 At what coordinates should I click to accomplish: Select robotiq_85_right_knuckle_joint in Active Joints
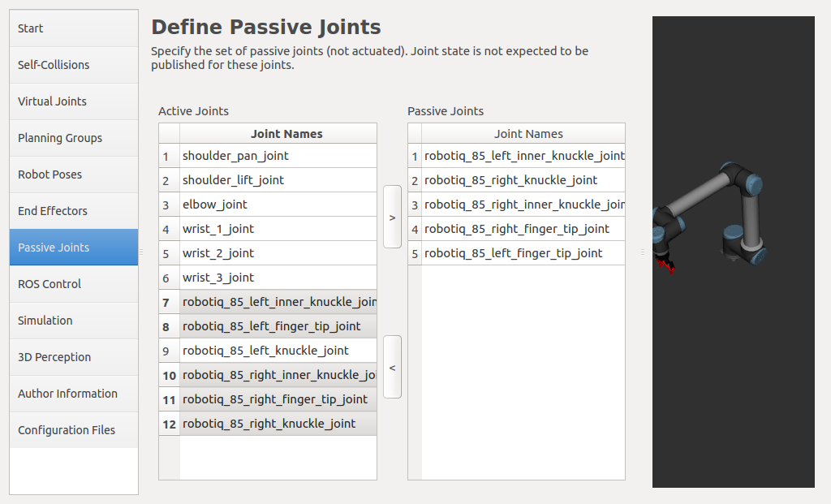(x=278, y=424)
